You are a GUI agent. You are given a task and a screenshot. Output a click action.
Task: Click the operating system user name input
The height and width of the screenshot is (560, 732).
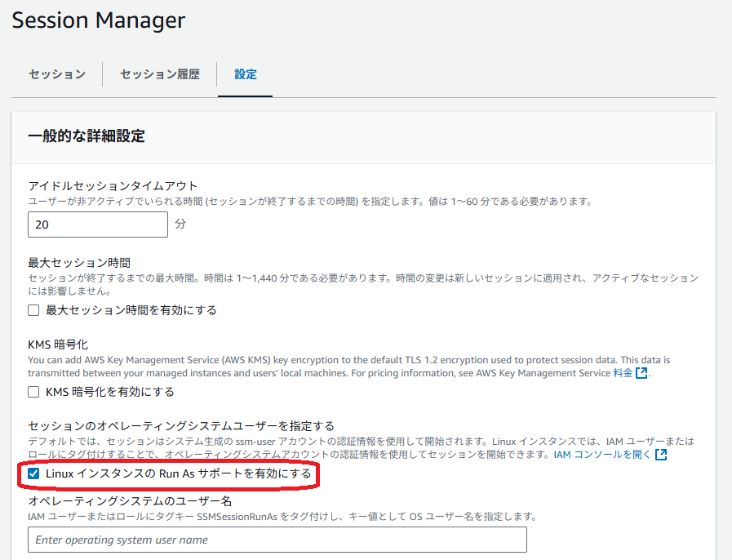point(277,540)
